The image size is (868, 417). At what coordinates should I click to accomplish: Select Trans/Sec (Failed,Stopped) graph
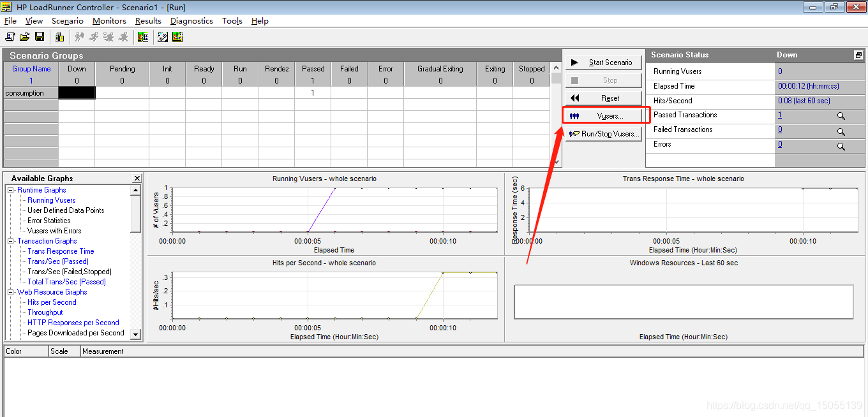point(70,272)
